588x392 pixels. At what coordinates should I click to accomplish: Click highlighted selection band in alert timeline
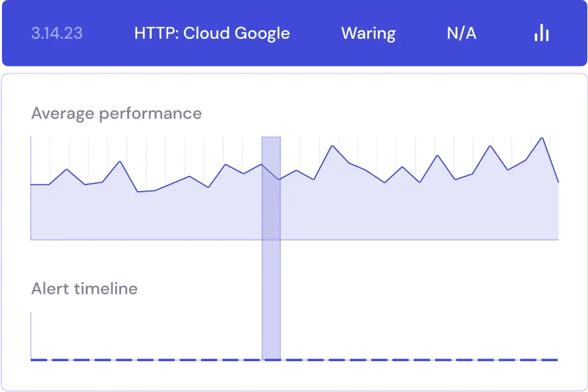click(x=271, y=329)
